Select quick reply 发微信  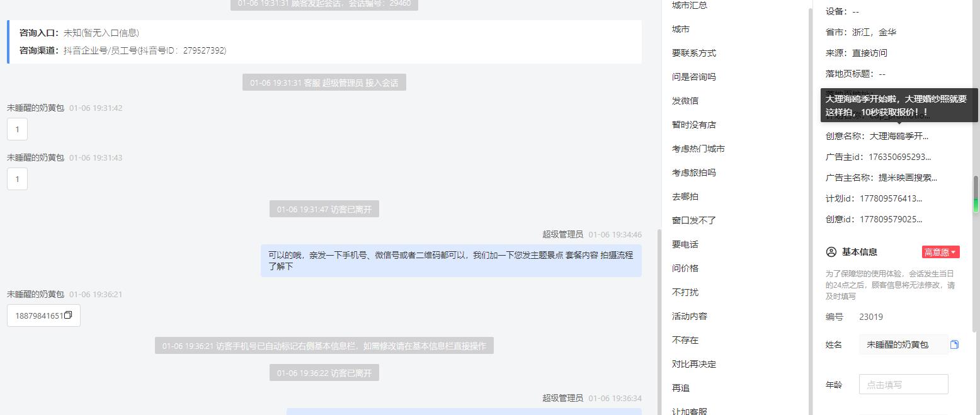click(685, 101)
